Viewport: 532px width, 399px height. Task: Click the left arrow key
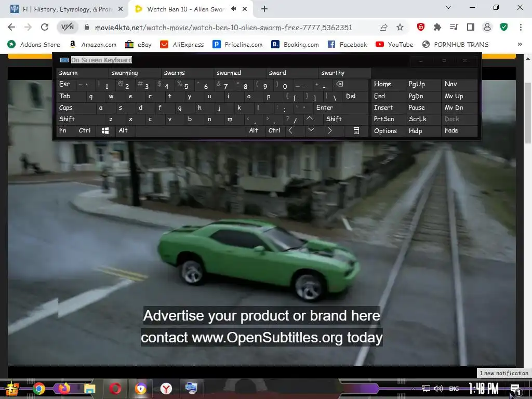click(290, 130)
